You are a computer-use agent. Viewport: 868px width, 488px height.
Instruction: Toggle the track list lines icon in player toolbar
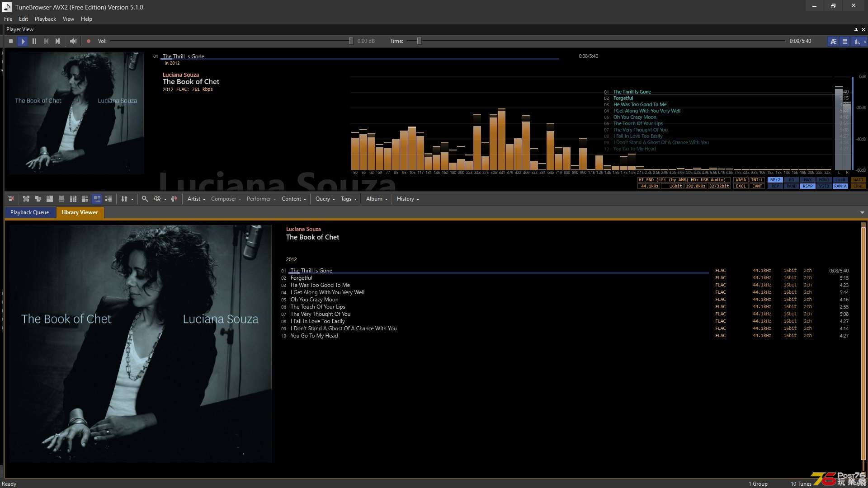(x=845, y=41)
